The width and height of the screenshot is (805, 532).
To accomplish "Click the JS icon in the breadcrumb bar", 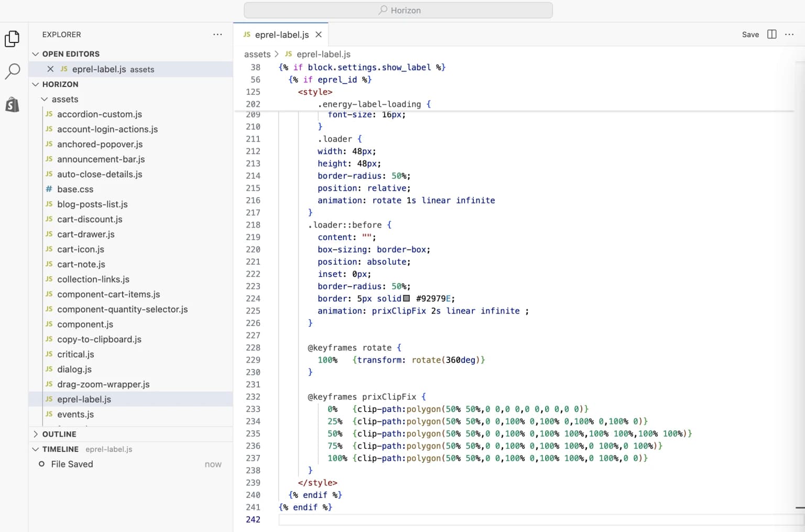I will tap(288, 54).
